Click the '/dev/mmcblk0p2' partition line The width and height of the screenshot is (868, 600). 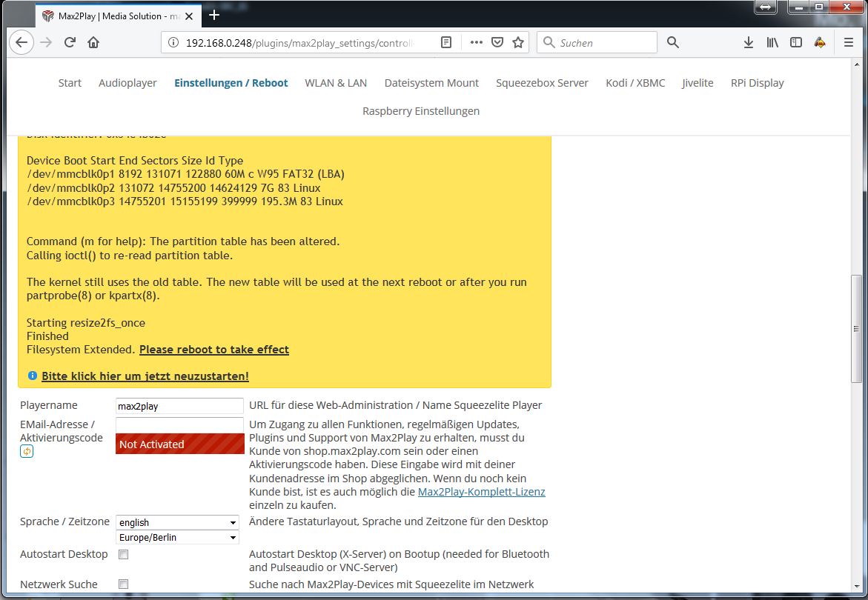(x=173, y=188)
